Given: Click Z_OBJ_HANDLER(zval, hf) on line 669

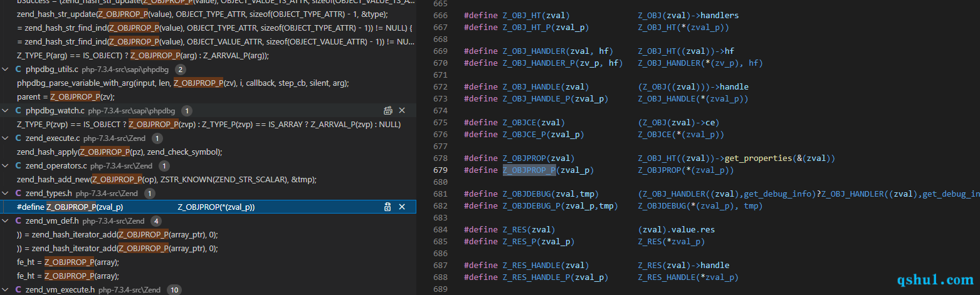Looking at the screenshot, I should click(558, 51).
